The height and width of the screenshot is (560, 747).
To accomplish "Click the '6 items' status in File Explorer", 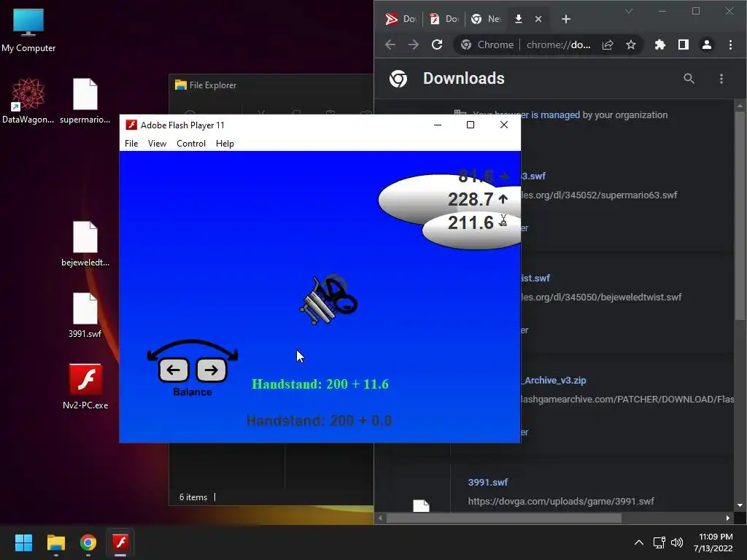I will click(193, 497).
